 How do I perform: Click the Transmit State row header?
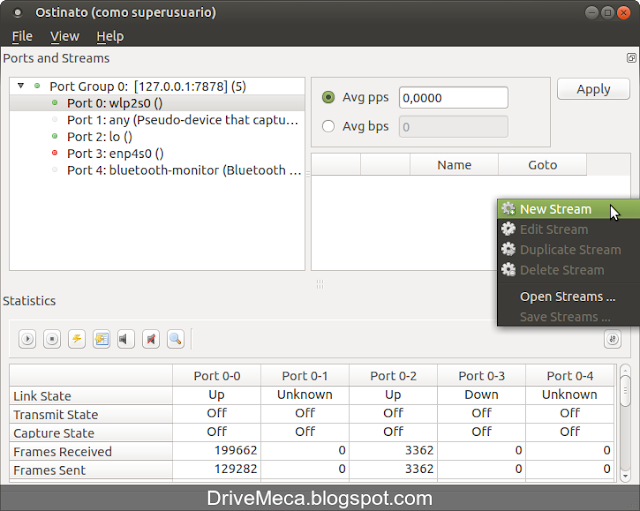pyautogui.click(x=91, y=414)
